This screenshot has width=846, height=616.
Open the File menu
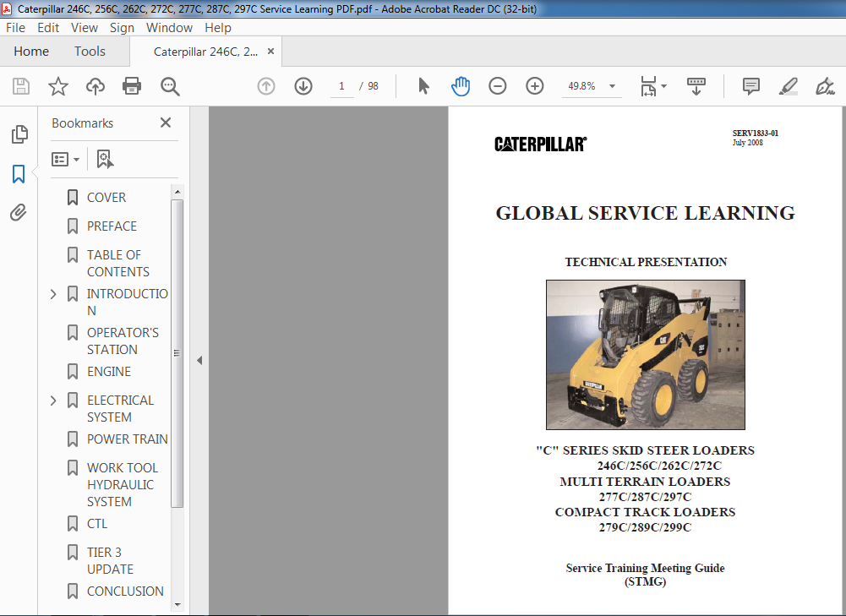16,28
